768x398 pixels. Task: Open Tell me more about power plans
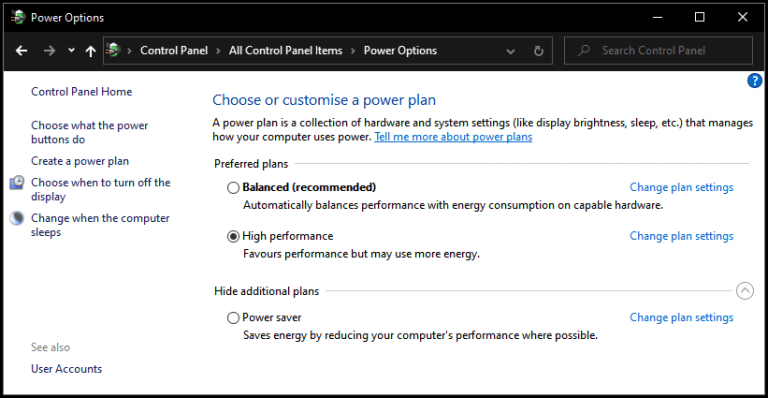point(453,137)
